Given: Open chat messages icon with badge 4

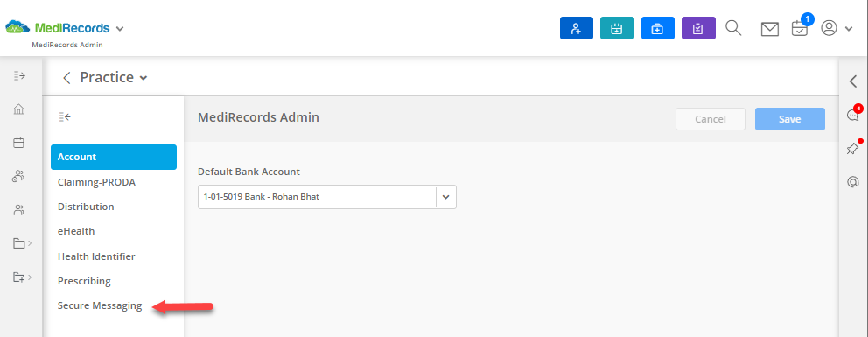Looking at the screenshot, I should pyautogui.click(x=853, y=115).
